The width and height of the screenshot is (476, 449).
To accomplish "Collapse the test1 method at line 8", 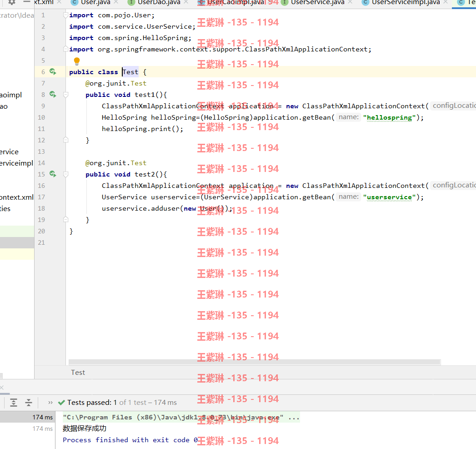I will click(65, 95).
